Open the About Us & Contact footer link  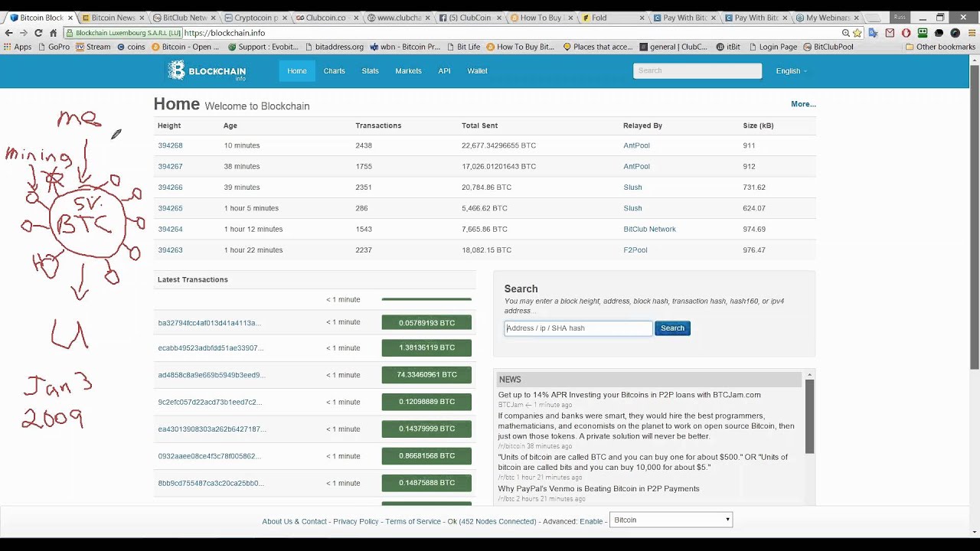coord(294,521)
